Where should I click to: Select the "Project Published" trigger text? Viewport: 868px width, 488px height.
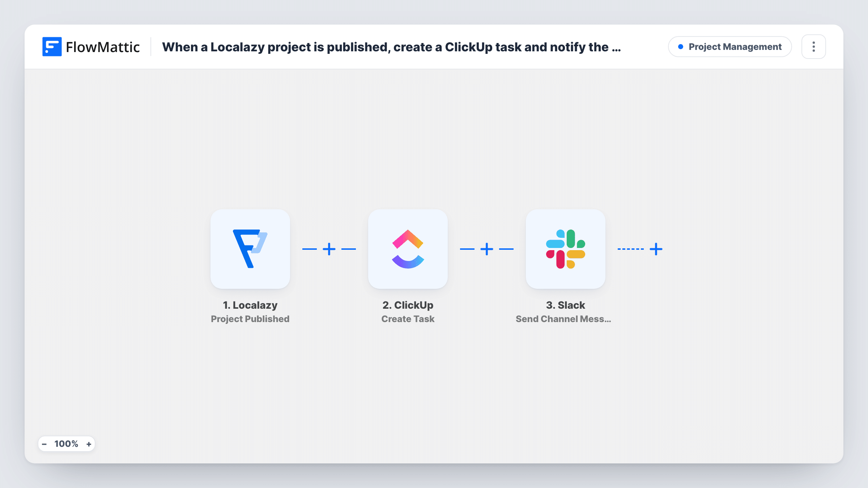250,319
